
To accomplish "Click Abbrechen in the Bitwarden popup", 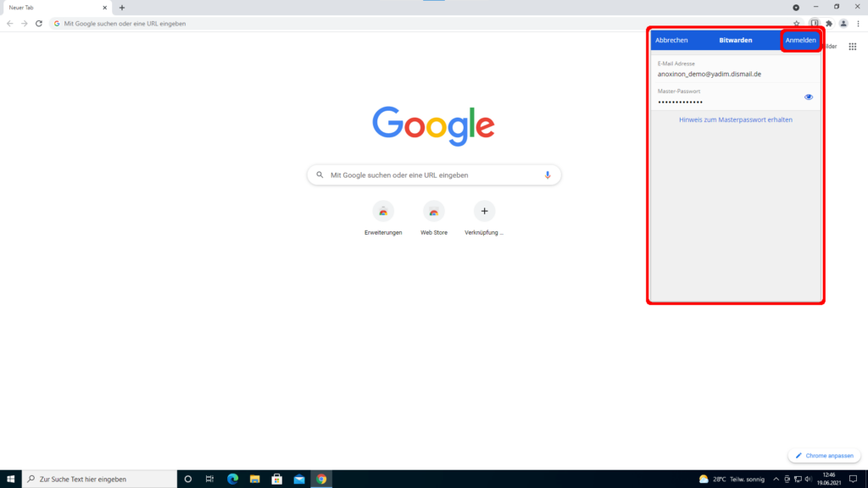I will [x=671, y=41].
